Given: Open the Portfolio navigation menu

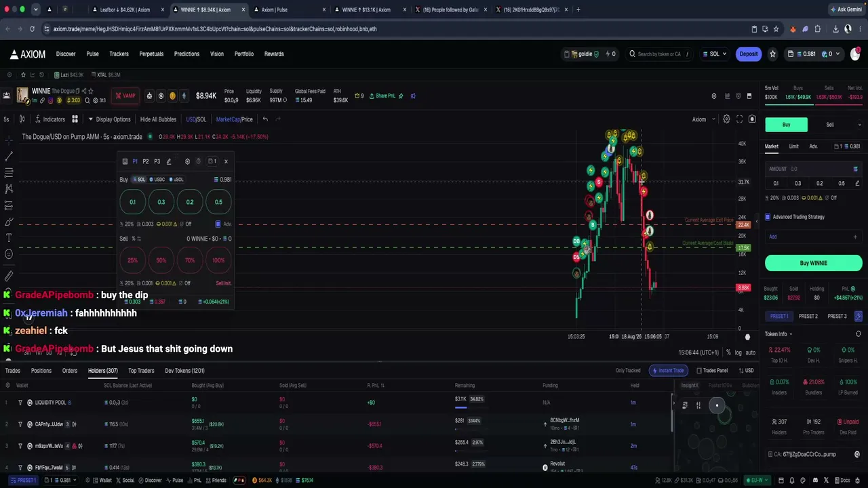Looking at the screenshot, I should click(244, 54).
